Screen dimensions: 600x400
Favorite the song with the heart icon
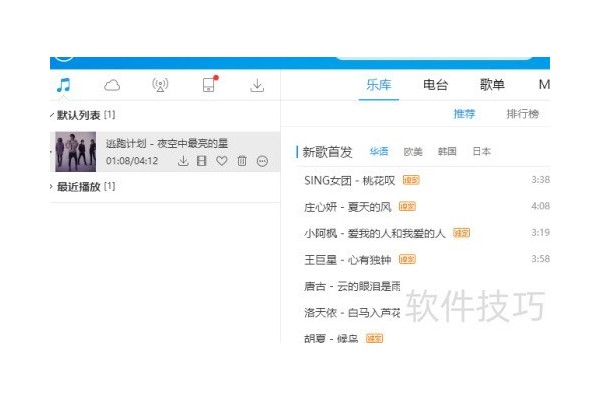222,161
